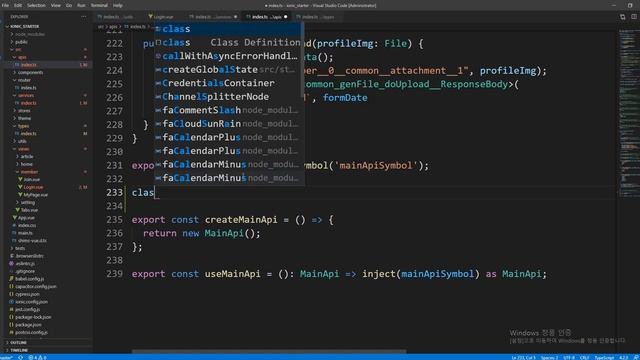The image size is (640, 360).
Task: Open Tabs.vue in the explorer
Action: coord(29,210)
